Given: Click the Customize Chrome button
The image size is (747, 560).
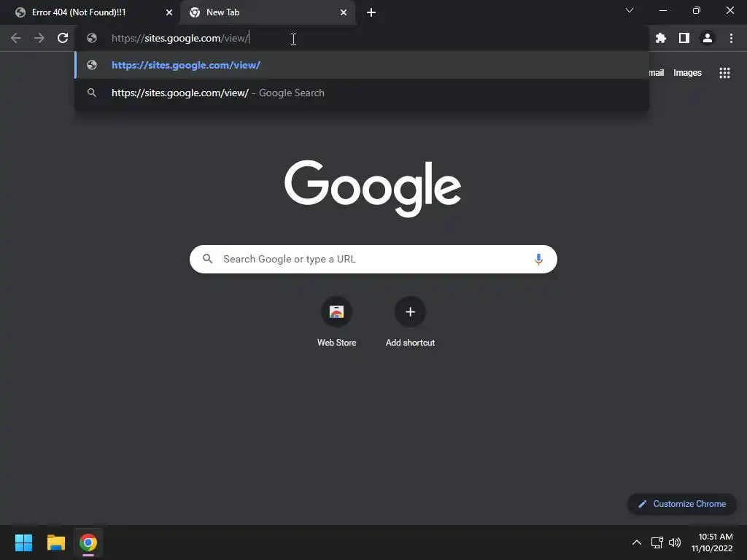Looking at the screenshot, I should (x=682, y=504).
